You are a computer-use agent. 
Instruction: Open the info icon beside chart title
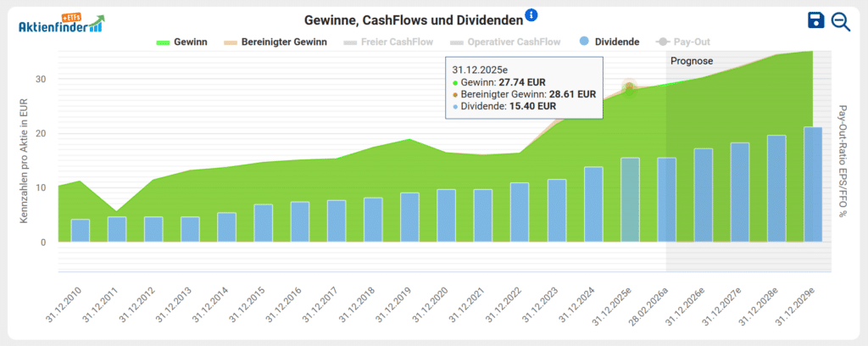[531, 15]
